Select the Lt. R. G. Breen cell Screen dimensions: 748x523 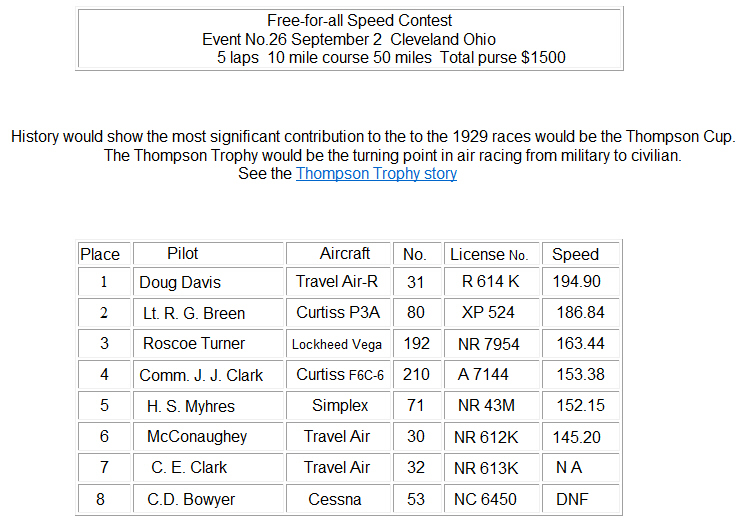[x=194, y=313]
